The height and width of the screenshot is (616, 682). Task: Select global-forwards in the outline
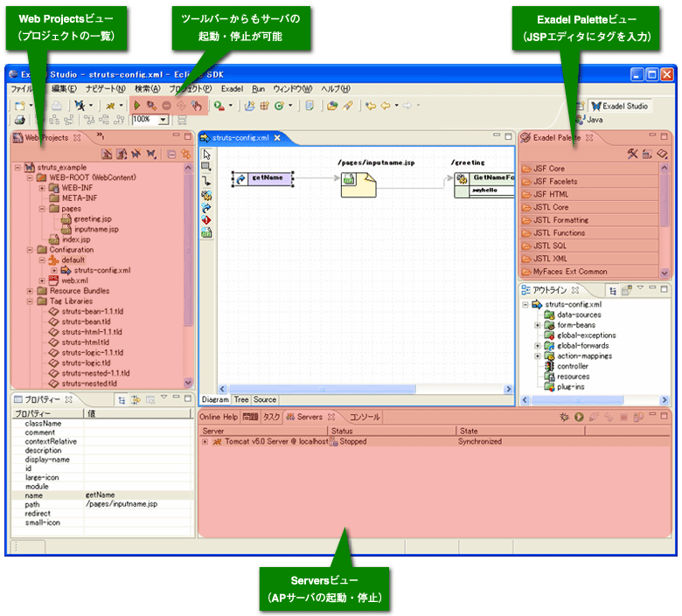(577, 346)
